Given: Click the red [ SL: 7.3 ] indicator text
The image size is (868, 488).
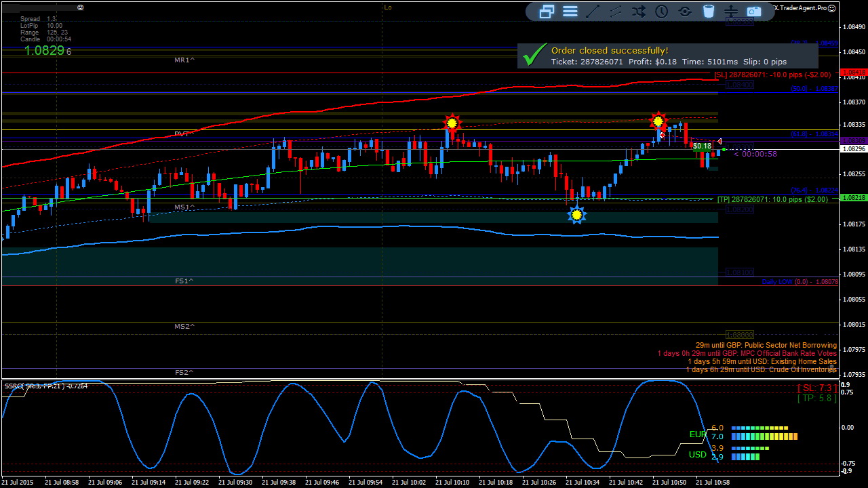Looking at the screenshot, I should tap(817, 388).
